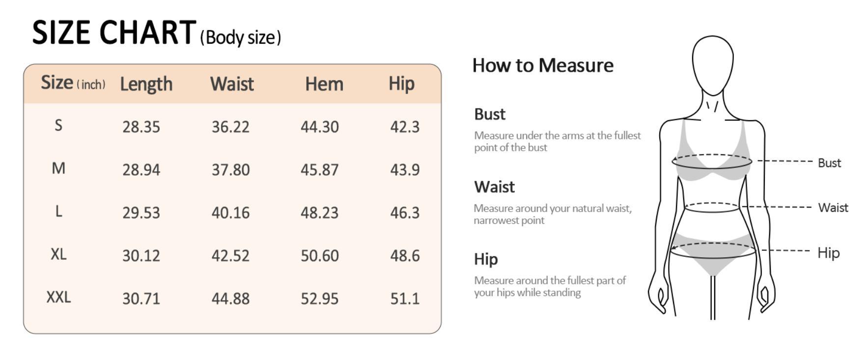The image size is (868, 354).
Task: Click the XXL size row label
Action: click(x=58, y=297)
